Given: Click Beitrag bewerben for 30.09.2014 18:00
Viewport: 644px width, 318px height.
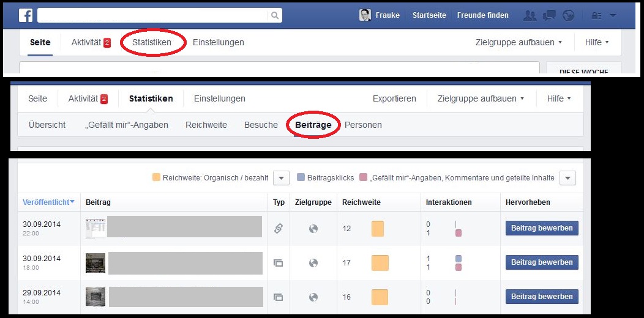Looking at the screenshot, I should [542, 262].
